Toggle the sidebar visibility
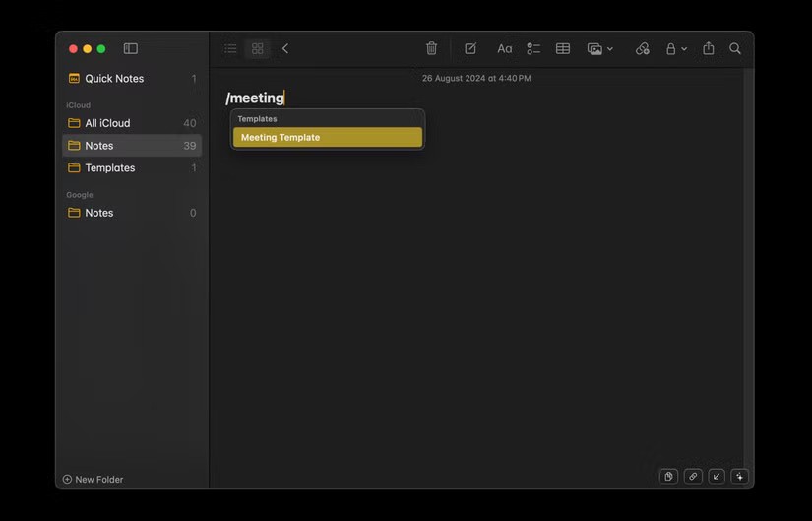 point(130,48)
